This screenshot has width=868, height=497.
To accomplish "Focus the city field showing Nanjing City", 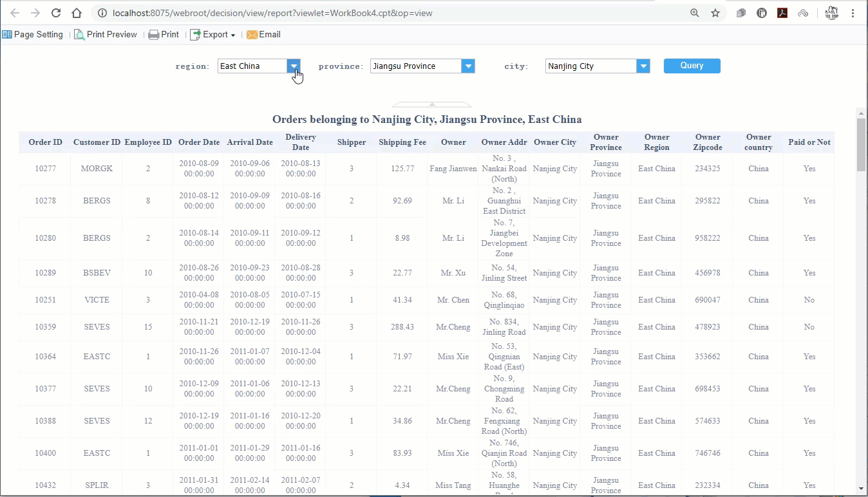I will pyautogui.click(x=591, y=66).
